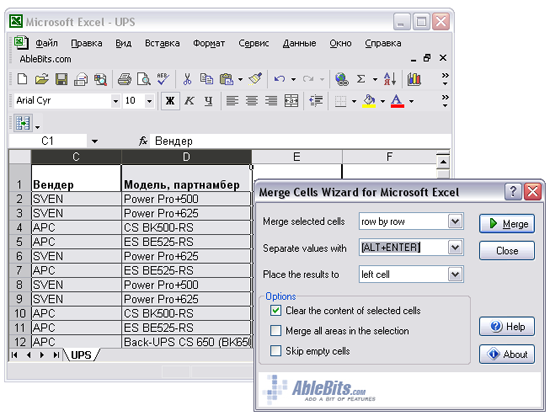550x416 pixels.
Task: Open the Данные menu
Action: (300, 43)
